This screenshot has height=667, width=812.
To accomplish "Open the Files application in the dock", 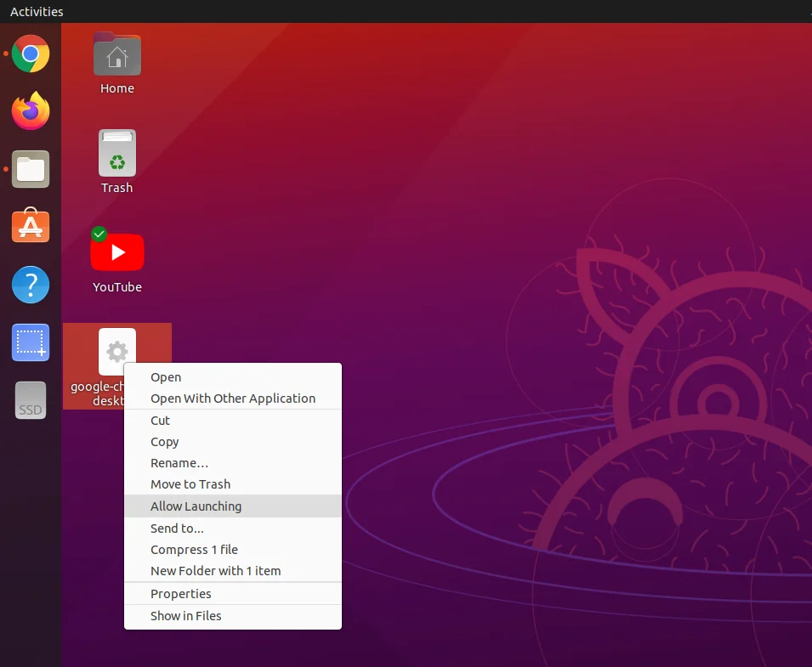I will click(x=31, y=169).
